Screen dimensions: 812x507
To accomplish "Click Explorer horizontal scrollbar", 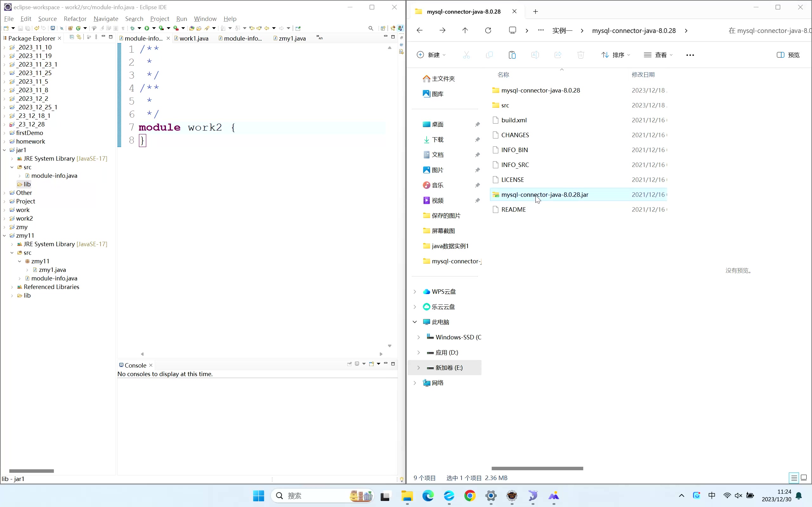I will [x=537, y=468].
